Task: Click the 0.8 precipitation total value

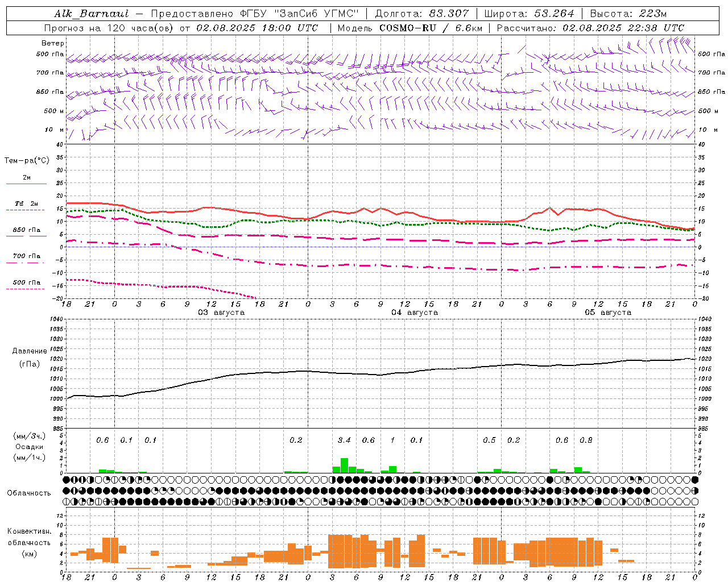Action: click(586, 440)
